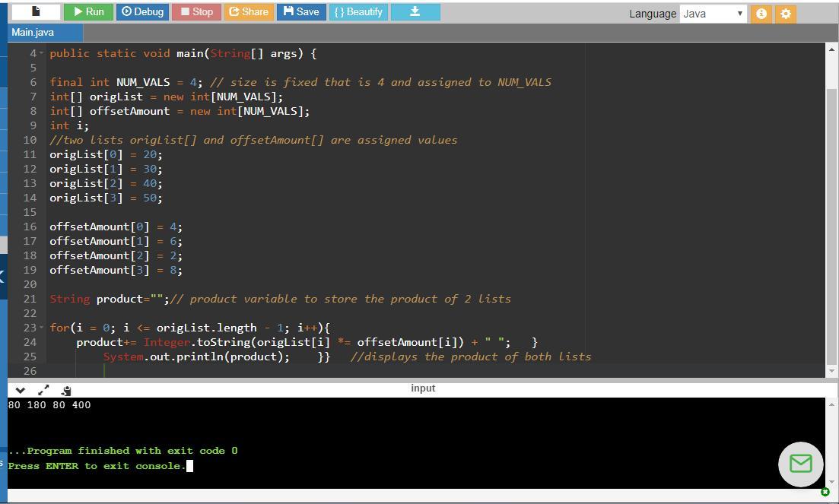The image size is (839, 504).
Task: Click the copy console output icon
Action: (66, 390)
